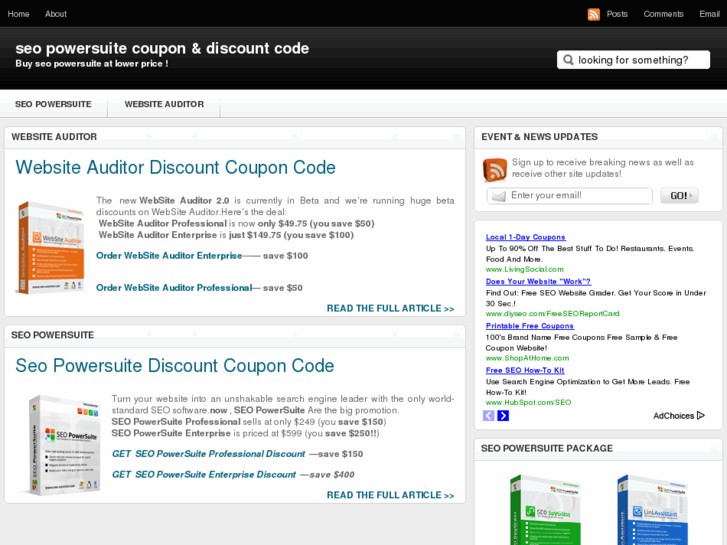
Task: Click the orange RSS feed icon in top bar
Action: coord(593,14)
